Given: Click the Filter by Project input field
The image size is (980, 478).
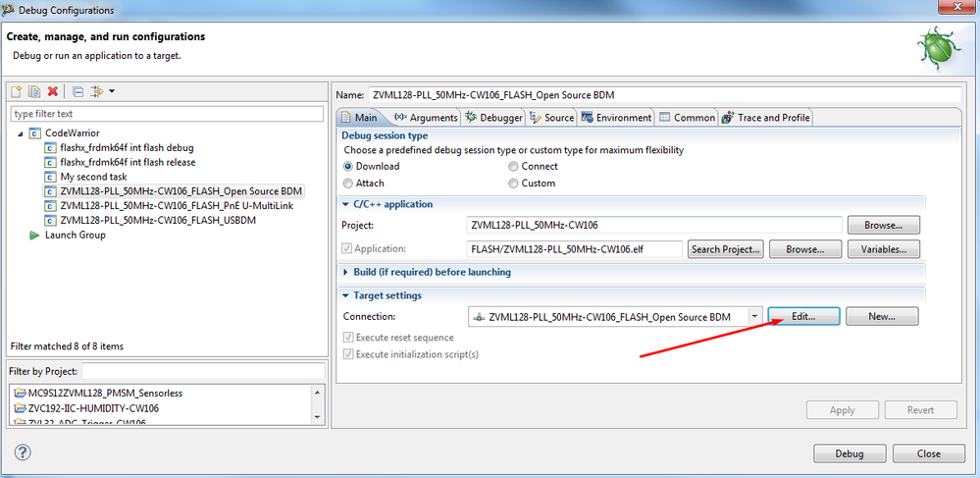Looking at the screenshot, I should 203,371.
